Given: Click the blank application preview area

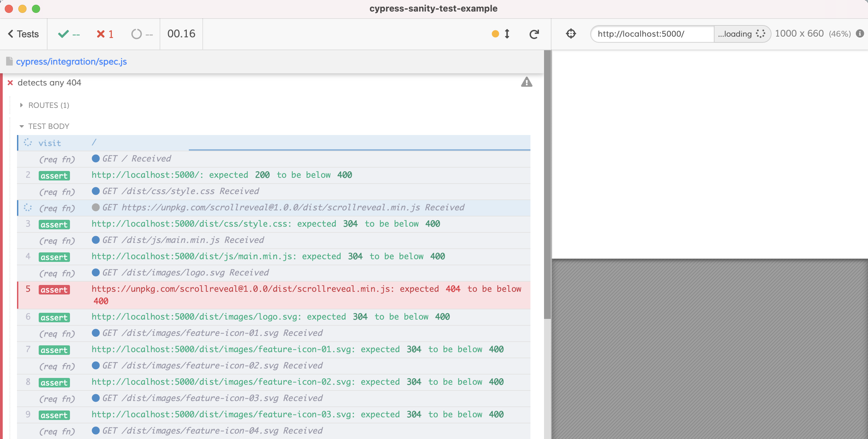Looking at the screenshot, I should [x=710, y=154].
